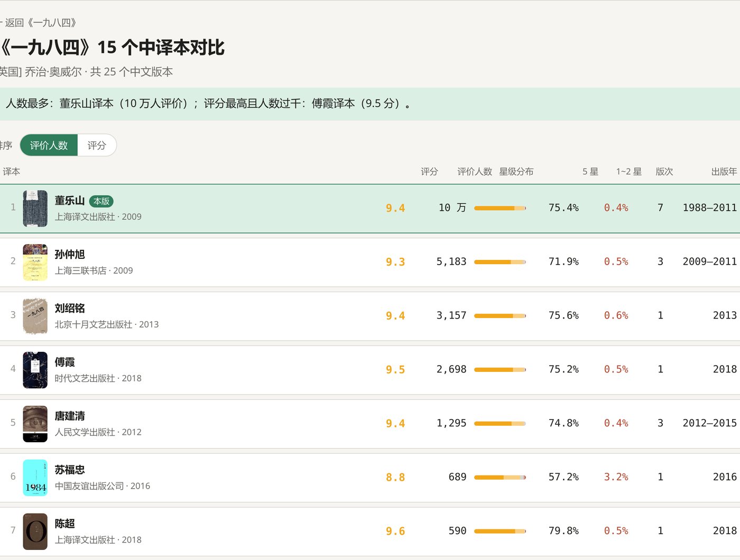Image resolution: width=740 pixels, height=560 pixels.
Task: Click rating 9.6 in 陈超 row
Action: click(395, 531)
